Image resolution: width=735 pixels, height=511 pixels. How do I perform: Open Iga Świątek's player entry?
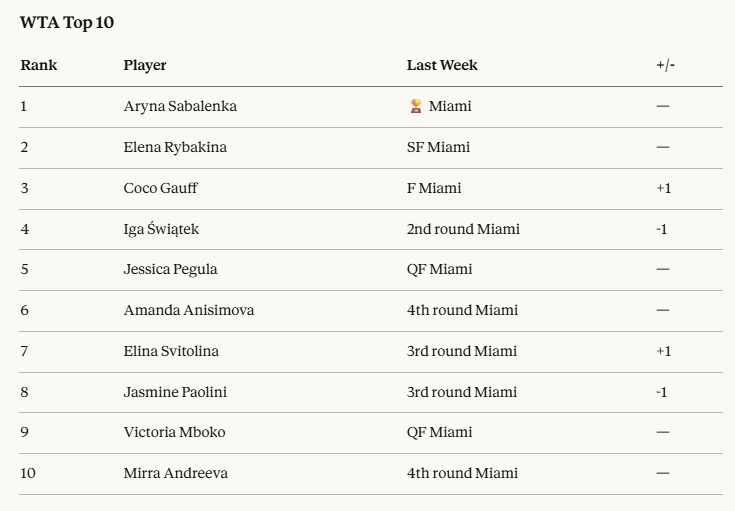tap(161, 229)
